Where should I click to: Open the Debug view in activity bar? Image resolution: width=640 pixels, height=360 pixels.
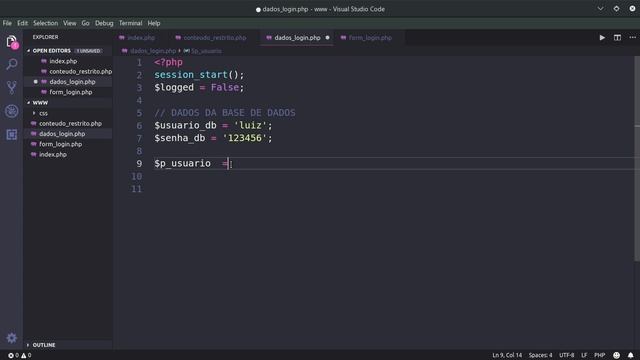(x=12, y=111)
